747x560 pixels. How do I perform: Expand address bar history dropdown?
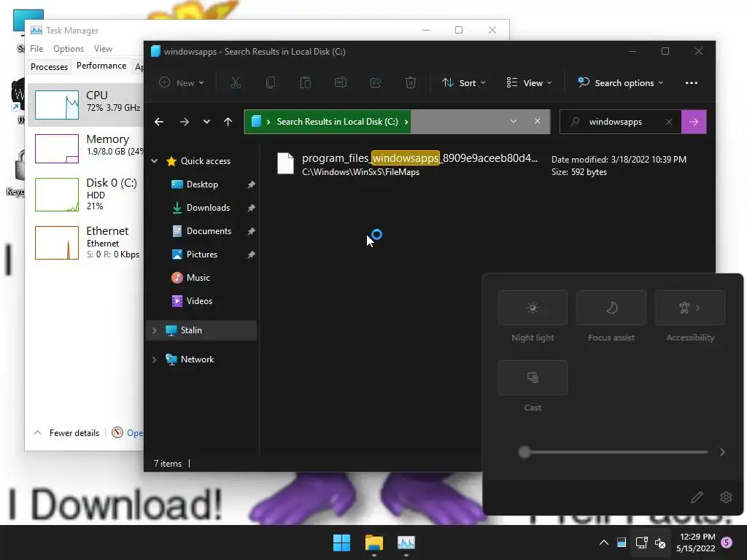click(x=514, y=122)
